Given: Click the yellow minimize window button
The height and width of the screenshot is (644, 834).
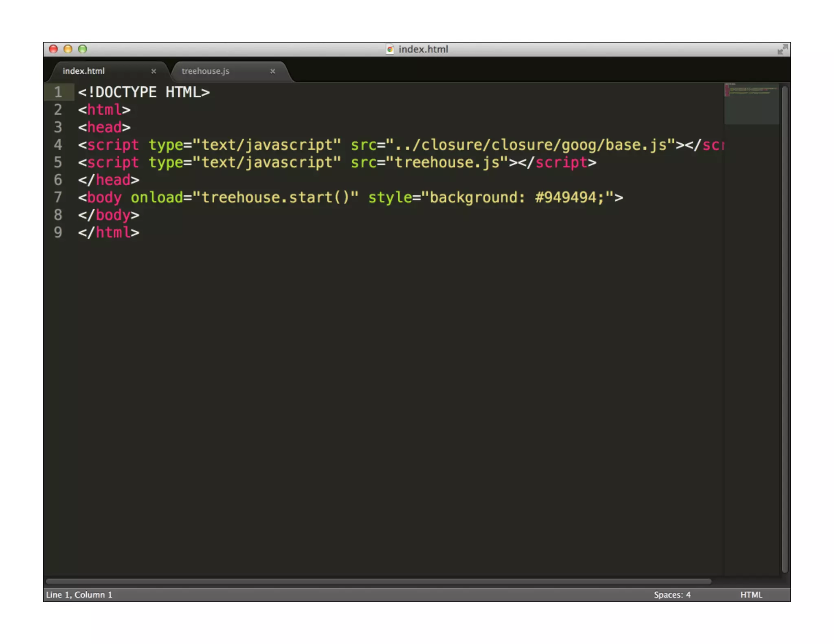Looking at the screenshot, I should [68, 49].
